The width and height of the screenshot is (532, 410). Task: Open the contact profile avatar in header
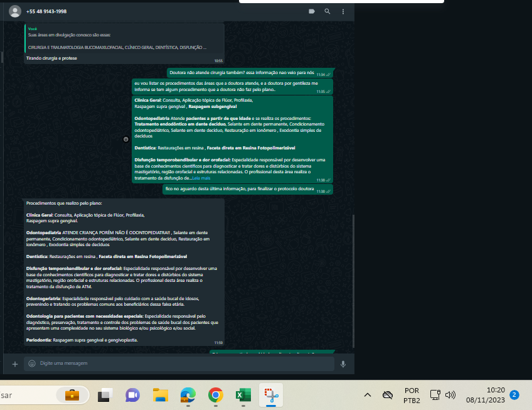pos(14,11)
